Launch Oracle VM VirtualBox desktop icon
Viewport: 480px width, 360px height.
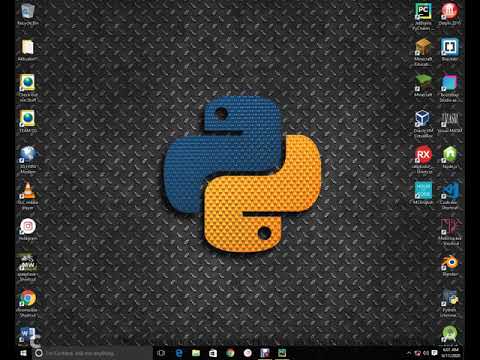(x=423, y=123)
